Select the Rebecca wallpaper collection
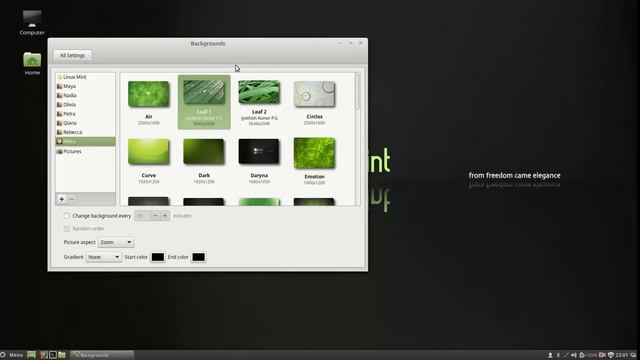The width and height of the screenshot is (640, 360). [85, 132]
